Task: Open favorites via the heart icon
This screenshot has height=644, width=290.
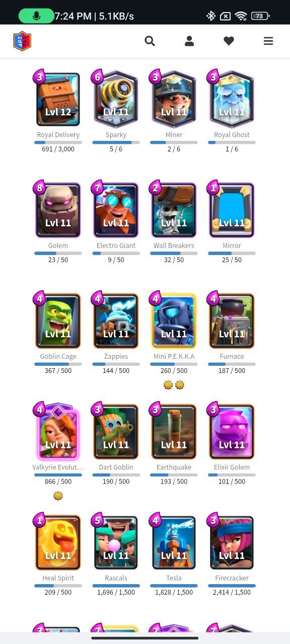Action: (229, 41)
